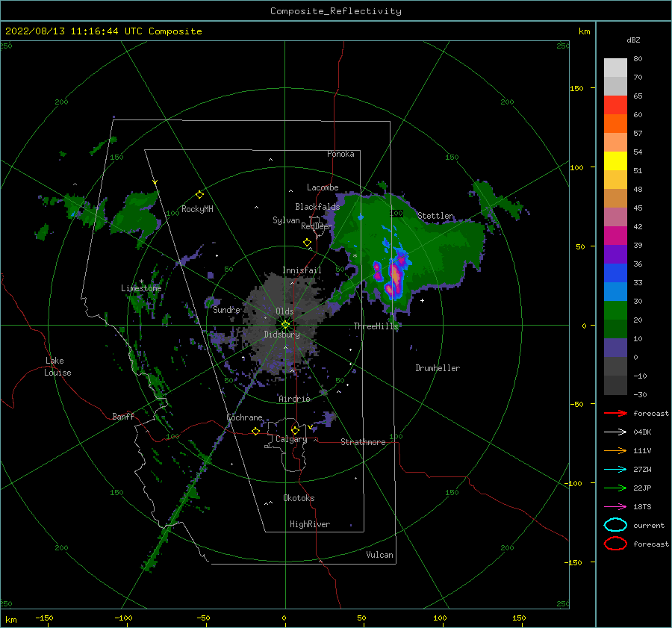Click the cyan current ellipse legend icon
The height and width of the screenshot is (628, 672).
pos(615,525)
